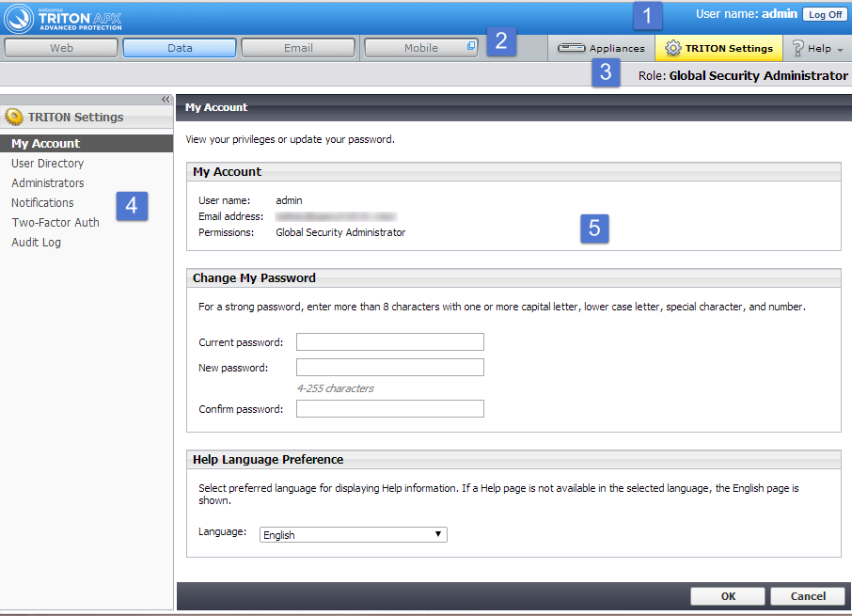The image size is (852, 616).
Task: Open User Directory settings
Action: click(48, 163)
